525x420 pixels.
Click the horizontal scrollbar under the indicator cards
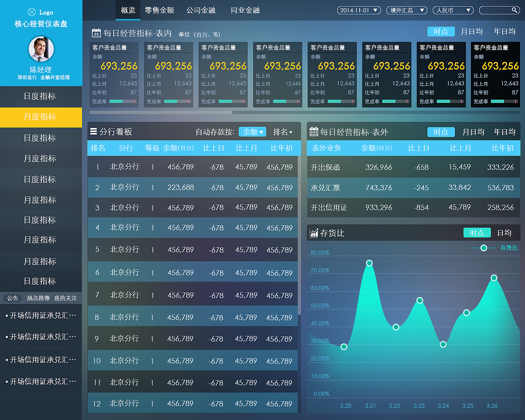point(161,112)
